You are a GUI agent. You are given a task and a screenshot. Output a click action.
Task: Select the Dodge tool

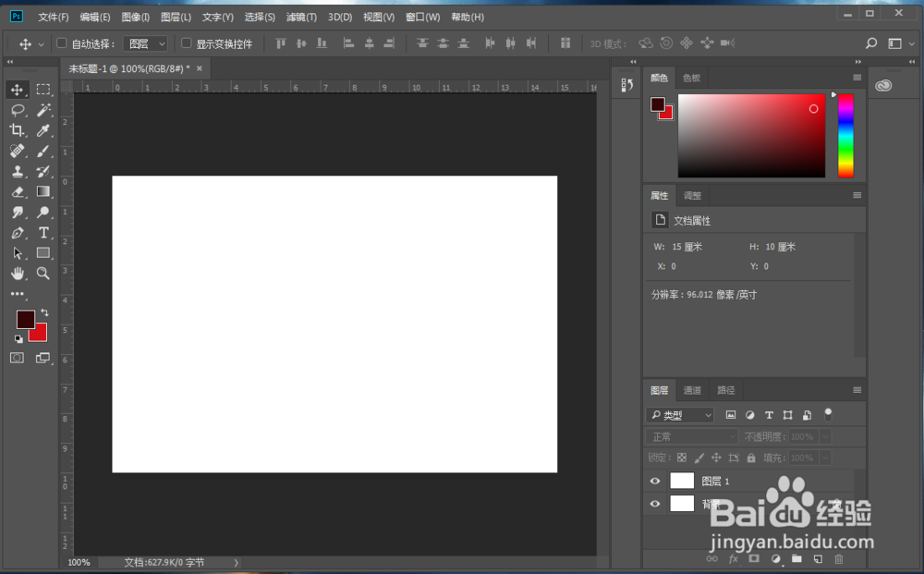[x=43, y=213]
